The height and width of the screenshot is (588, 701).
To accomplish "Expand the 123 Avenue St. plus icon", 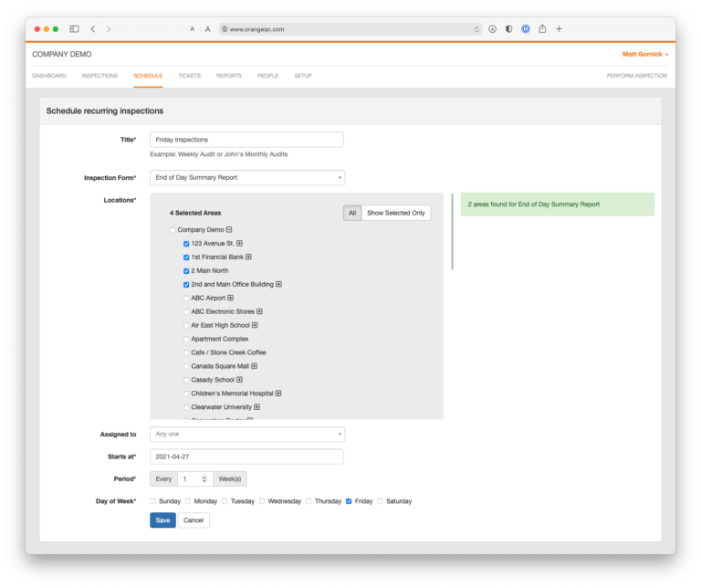I will click(239, 244).
